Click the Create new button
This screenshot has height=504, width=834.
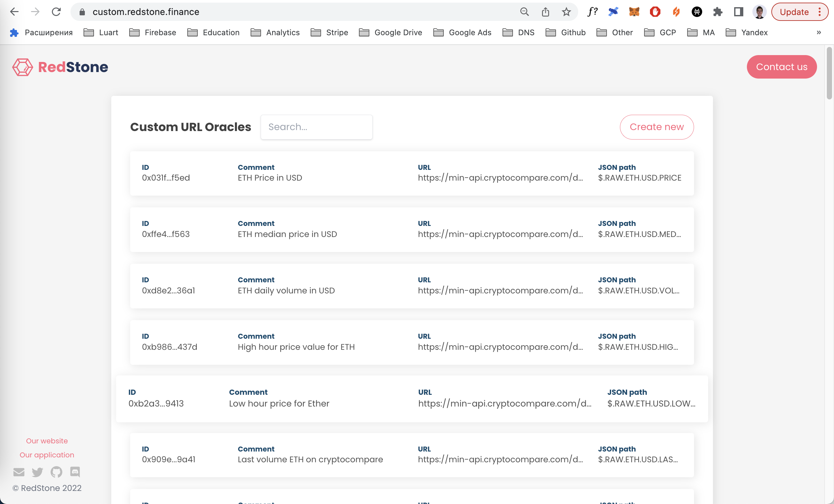(656, 127)
